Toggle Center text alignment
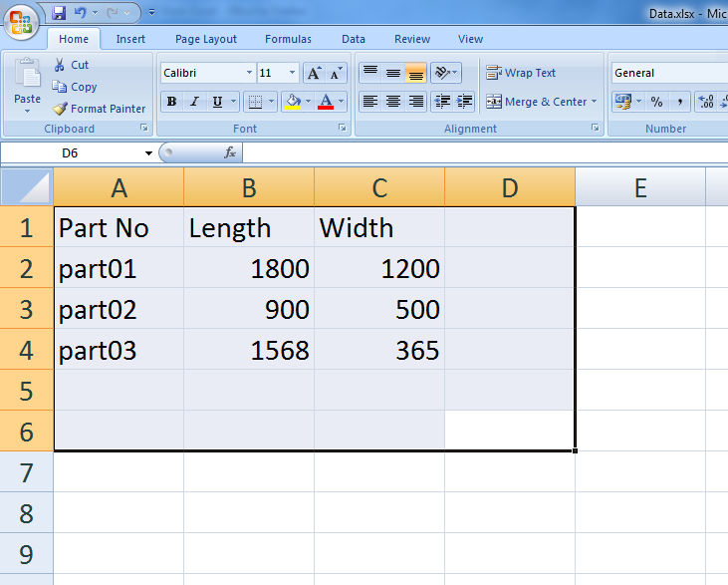The height and width of the screenshot is (585, 728). coord(392,102)
